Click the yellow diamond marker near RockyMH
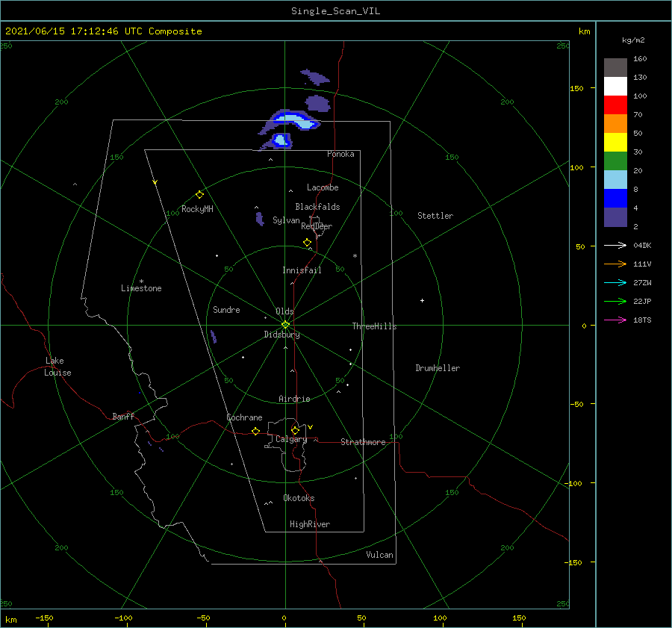The width and height of the screenshot is (672, 628). [x=199, y=195]
